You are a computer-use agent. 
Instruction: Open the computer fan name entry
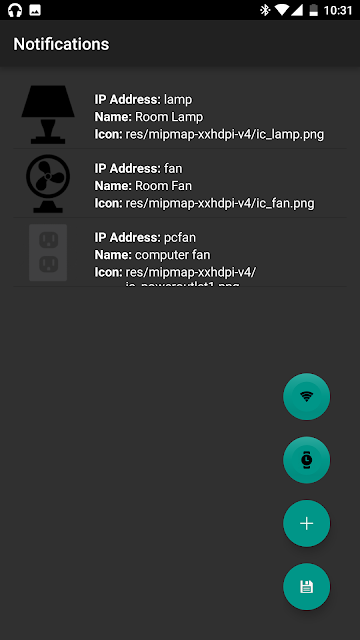152,255
